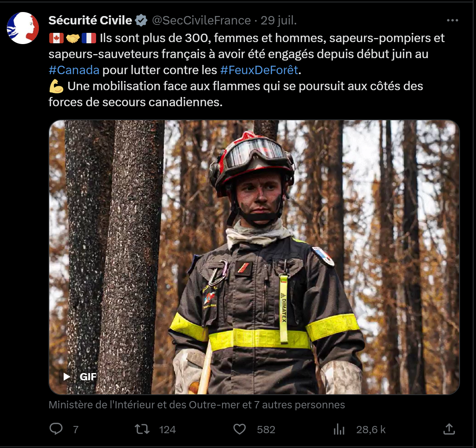Open the @SecCivileFrance handle
This screenshot has height=448, width=476.
click(x=201, y=20)
